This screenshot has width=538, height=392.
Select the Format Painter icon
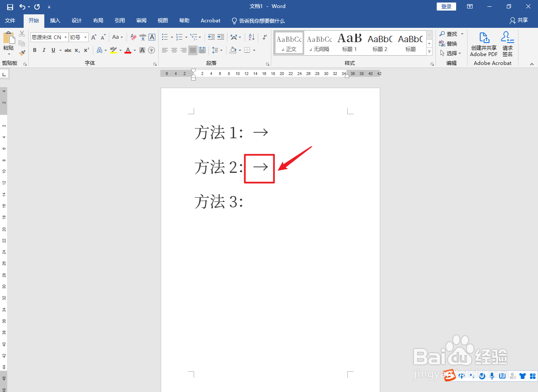(x=22, y=53)
